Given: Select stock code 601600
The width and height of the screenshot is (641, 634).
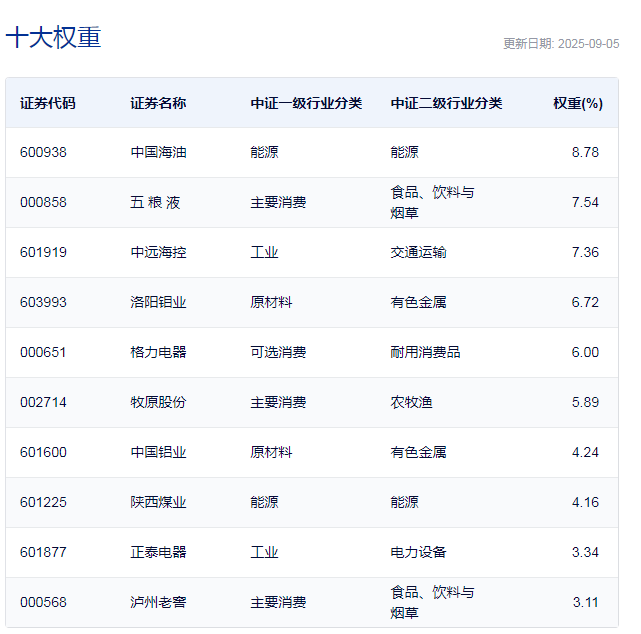Looking at the screenshot, I should [x=43, y=453].
